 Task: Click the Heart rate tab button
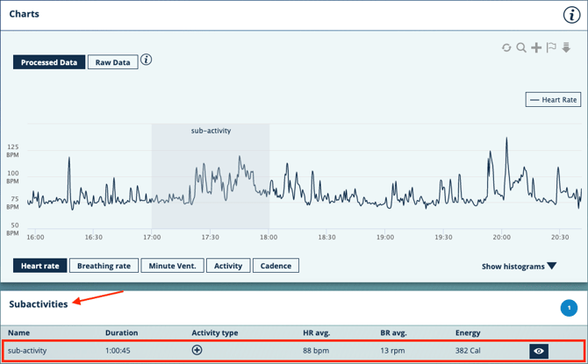click(39, 266)
